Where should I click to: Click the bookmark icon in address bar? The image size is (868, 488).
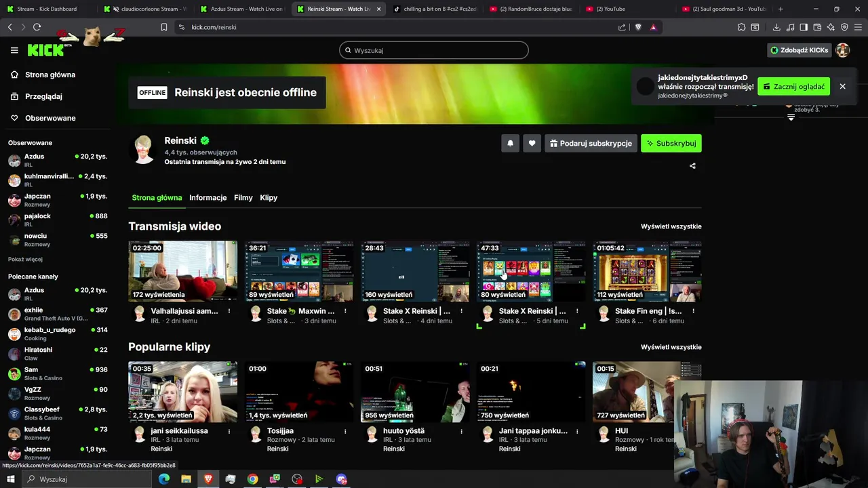[x=163, y=27]
